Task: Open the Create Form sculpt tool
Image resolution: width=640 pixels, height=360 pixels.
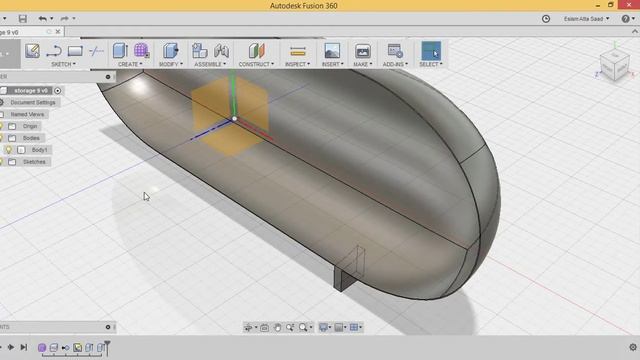Action: point(141,51)
